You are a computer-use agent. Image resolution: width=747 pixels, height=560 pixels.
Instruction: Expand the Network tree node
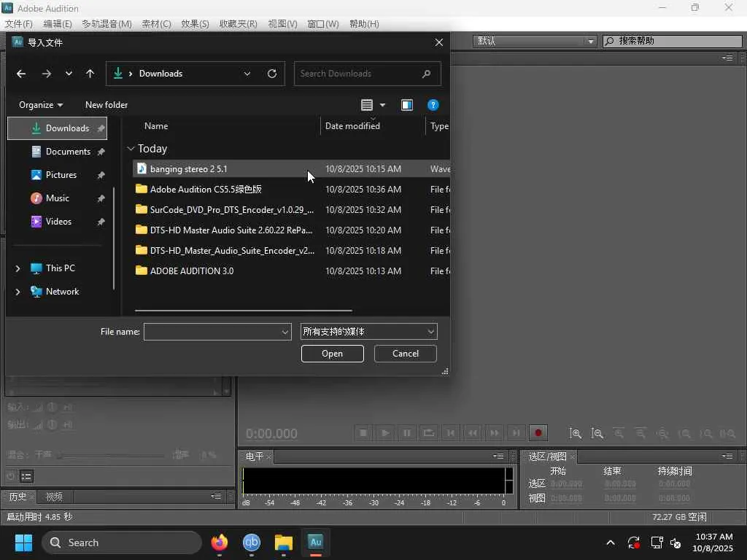pyautogui.click(x=18, y=292)
